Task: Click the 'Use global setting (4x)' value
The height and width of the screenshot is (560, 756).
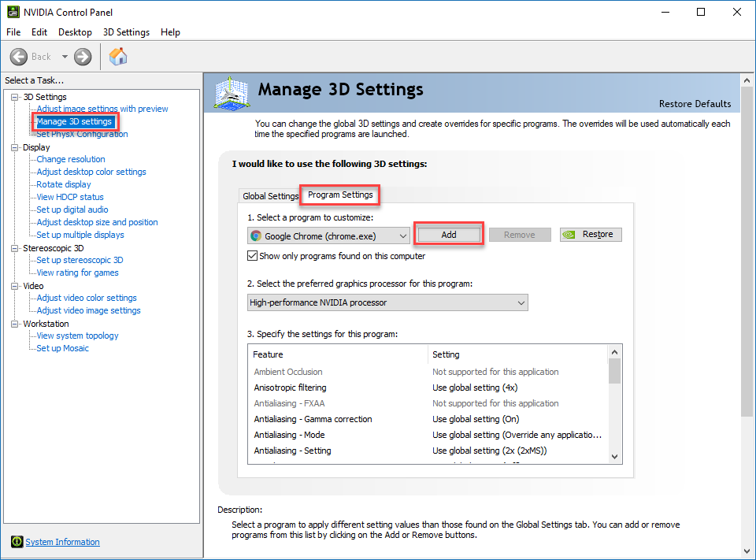Action: pos(475,388)
